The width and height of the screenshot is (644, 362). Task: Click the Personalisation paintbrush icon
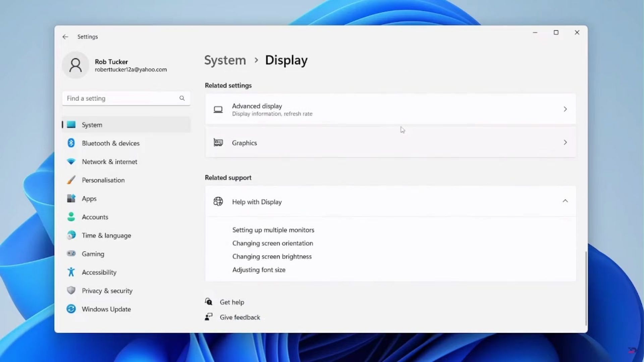[x=71, y=180]
